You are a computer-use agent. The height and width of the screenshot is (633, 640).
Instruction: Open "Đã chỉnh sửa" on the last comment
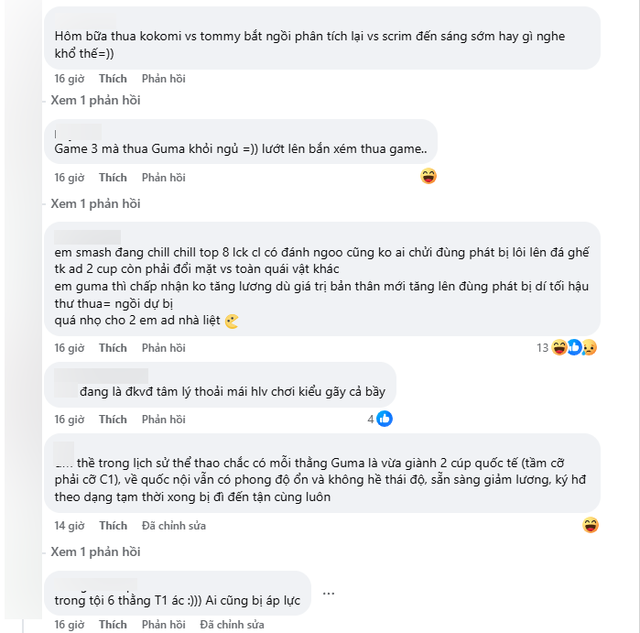(232, 624)
